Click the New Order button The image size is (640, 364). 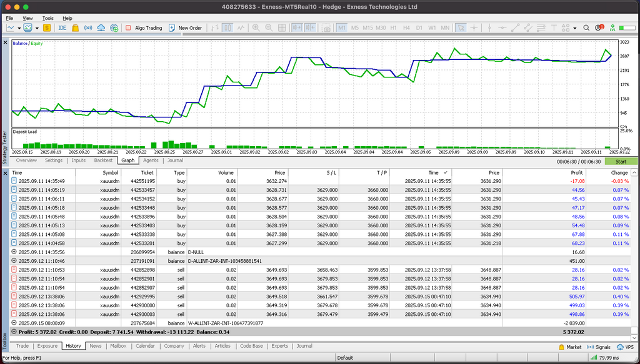pos(185,27)
